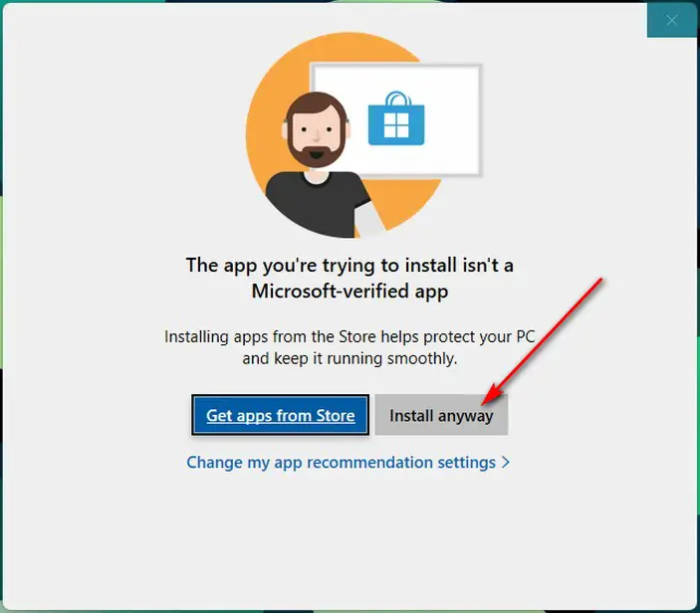Viewport: 700px width, 613px height.
Task: Click Get apps from Store button
Action: pyautogui.click(x=281, y=415)
